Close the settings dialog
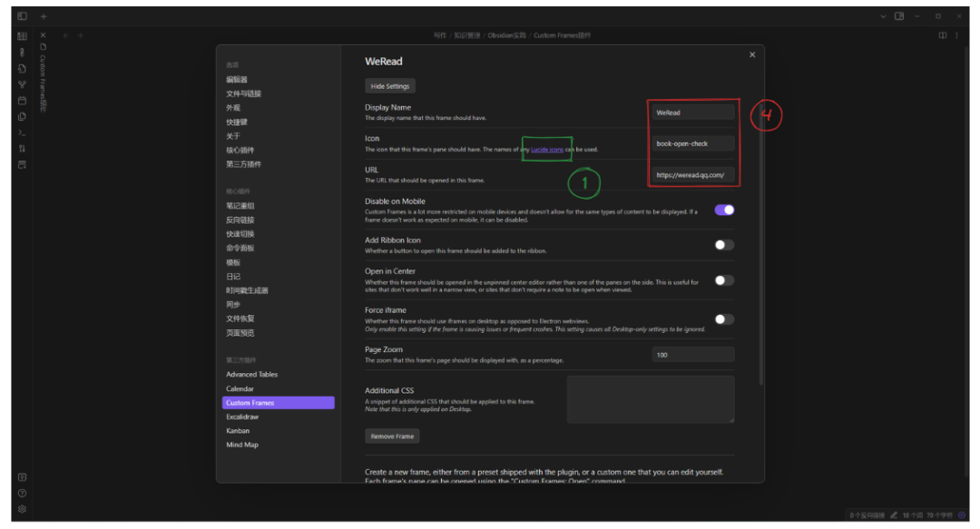980x529 pixels. point(752,55)
